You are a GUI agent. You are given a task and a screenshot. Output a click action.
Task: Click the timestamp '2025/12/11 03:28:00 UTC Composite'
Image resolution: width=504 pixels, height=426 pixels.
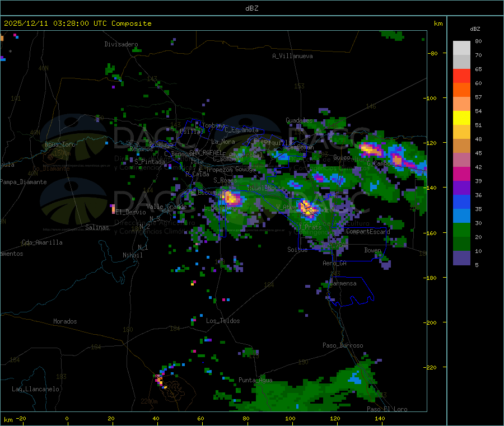77,24
